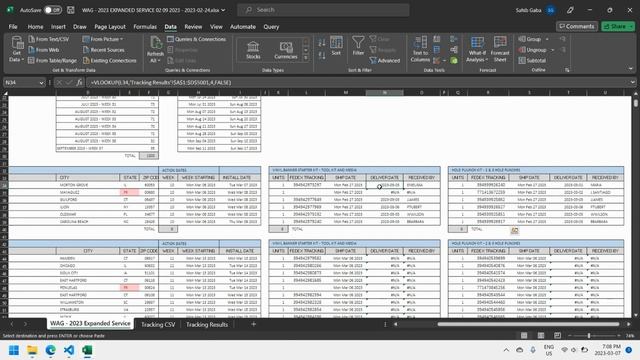The image size is (640, 360).
Task: Open the Name Box dropdown arrow
Action: click(41, 83)
